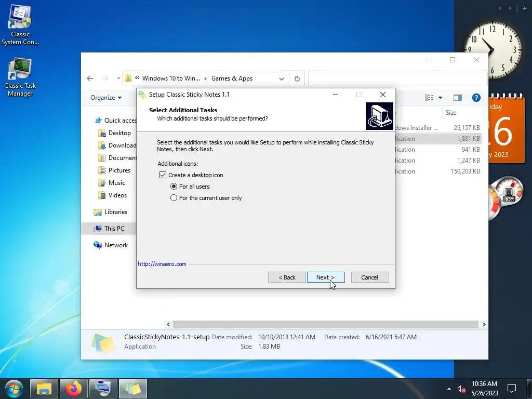This screenshot has height=399, width=532.
Task: Sort files by Size column header
Action: (451, 113)
